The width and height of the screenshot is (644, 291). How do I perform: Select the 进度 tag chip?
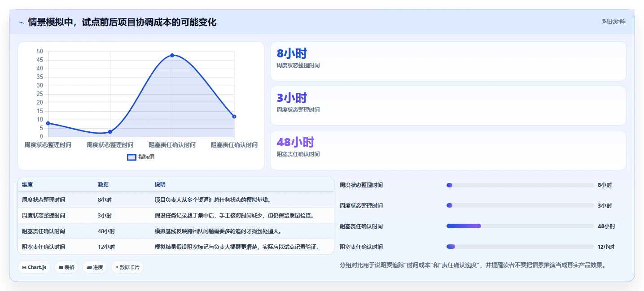point(95,267)
